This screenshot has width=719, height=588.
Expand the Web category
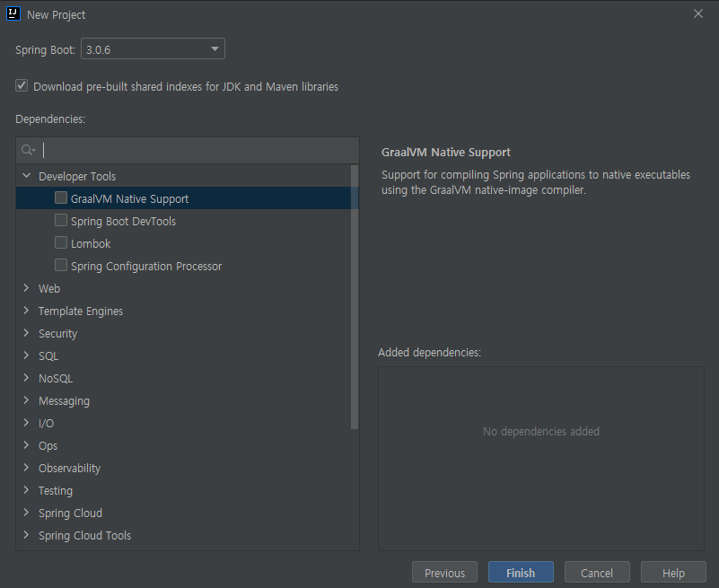27,288
